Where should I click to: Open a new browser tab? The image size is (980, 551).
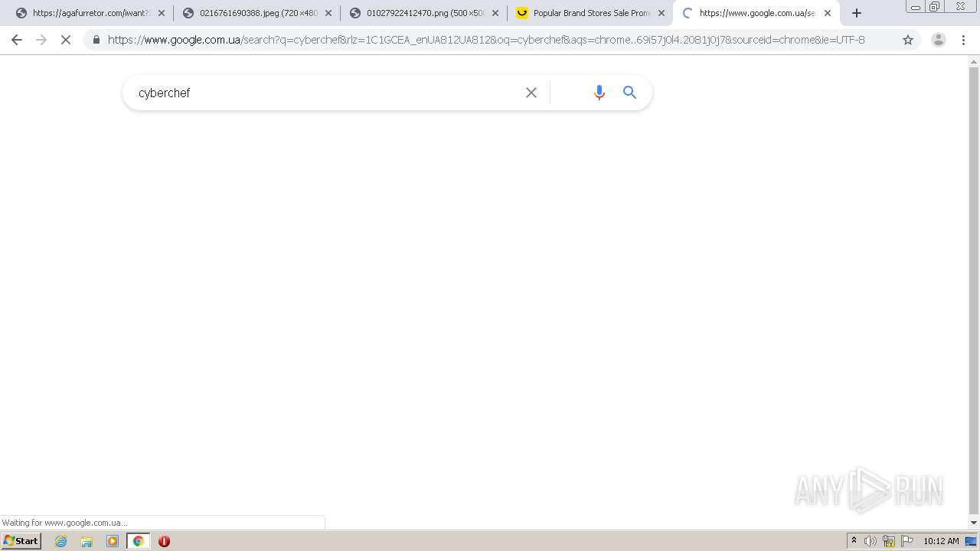pyautogui.click(x=857, y=13)
